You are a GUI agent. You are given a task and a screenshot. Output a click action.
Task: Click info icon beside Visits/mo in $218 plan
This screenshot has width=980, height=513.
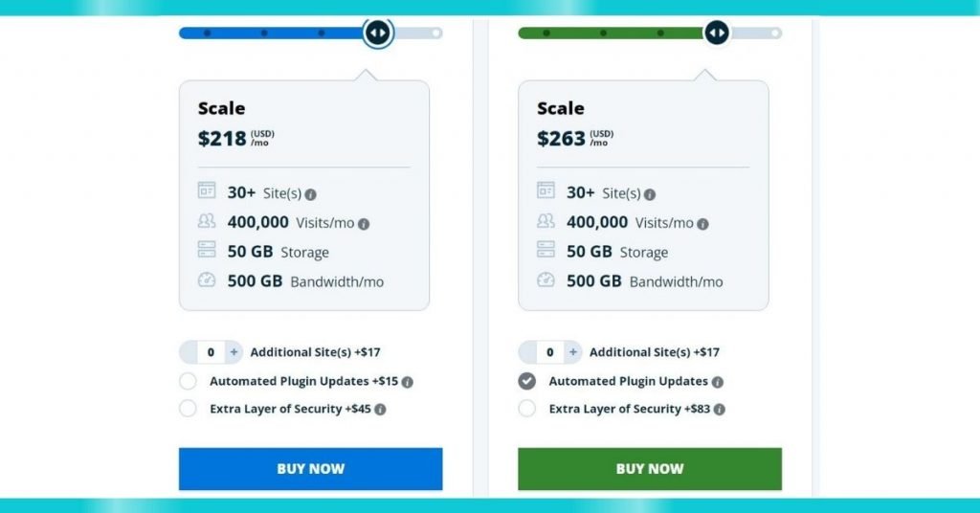[364, 224]
